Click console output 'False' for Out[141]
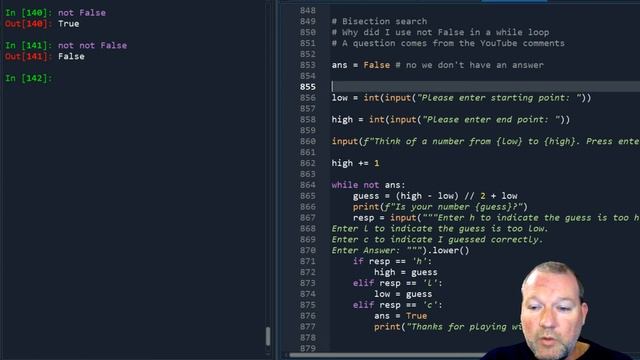The height and width of the screenshot is (360, 640). [71, 56]
